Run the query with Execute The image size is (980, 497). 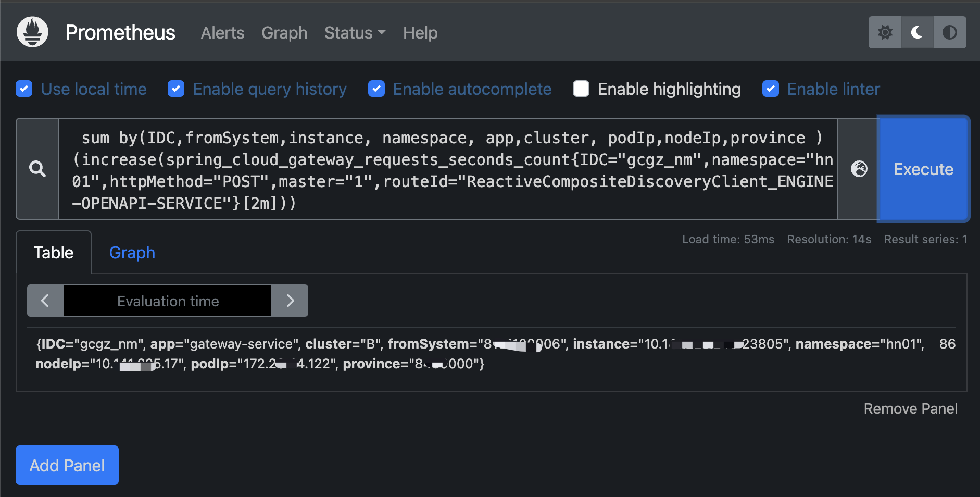pos(923,169)
